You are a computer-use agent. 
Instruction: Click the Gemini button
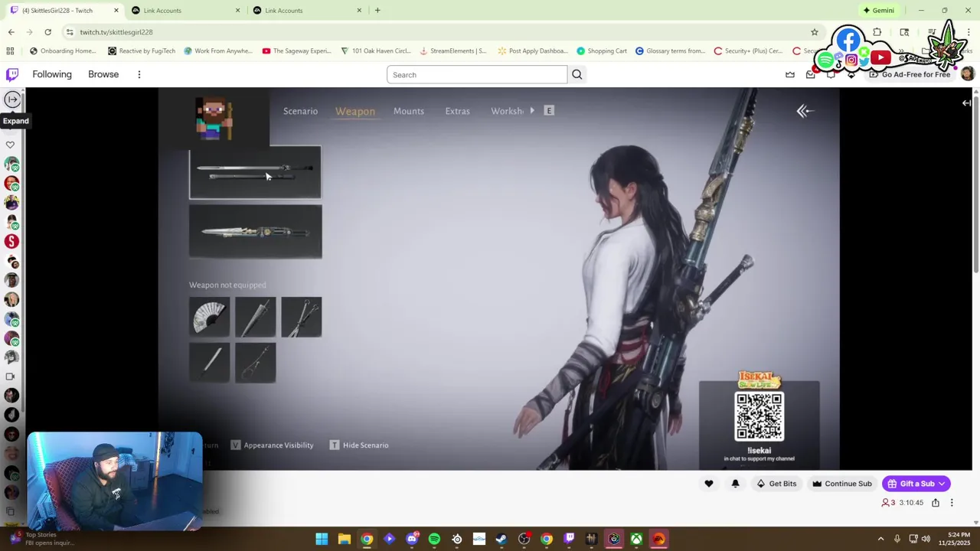tap(878, 11)
